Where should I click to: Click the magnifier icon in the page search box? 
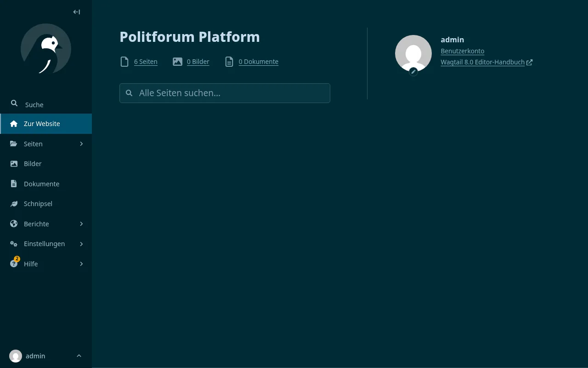click(x=130, y=93)
